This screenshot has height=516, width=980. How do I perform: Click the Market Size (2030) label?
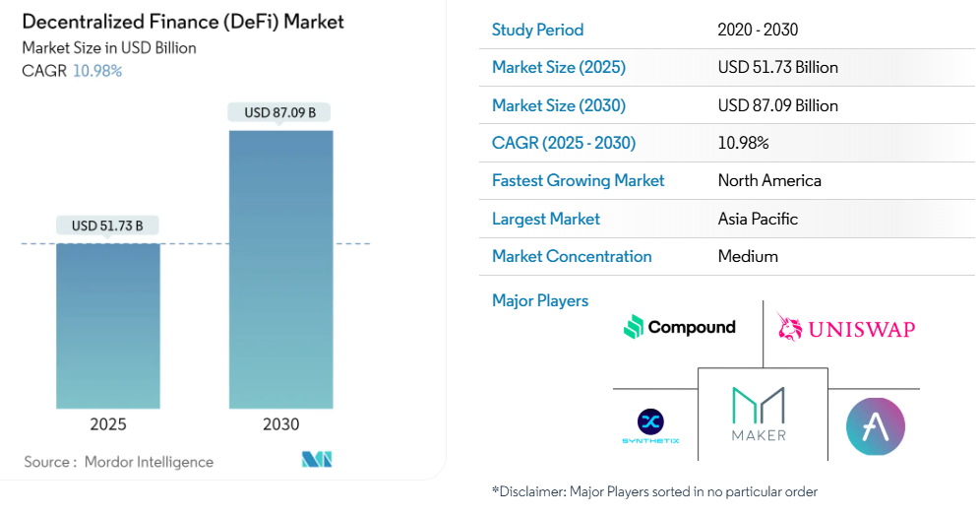pos(559,105)
